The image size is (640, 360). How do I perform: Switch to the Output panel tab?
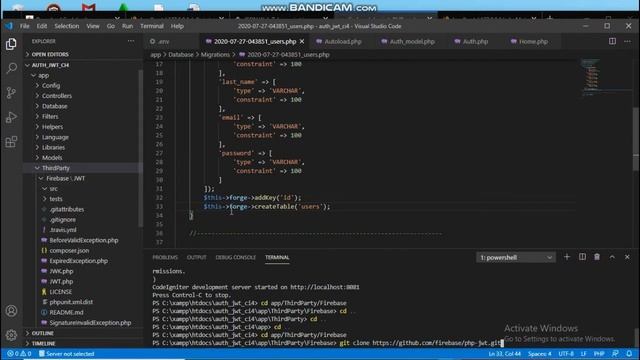[x=196, y=257]
